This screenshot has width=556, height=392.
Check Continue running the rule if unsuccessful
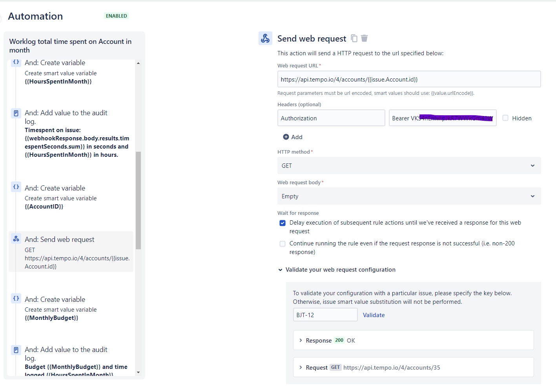[x=283, y=244]
